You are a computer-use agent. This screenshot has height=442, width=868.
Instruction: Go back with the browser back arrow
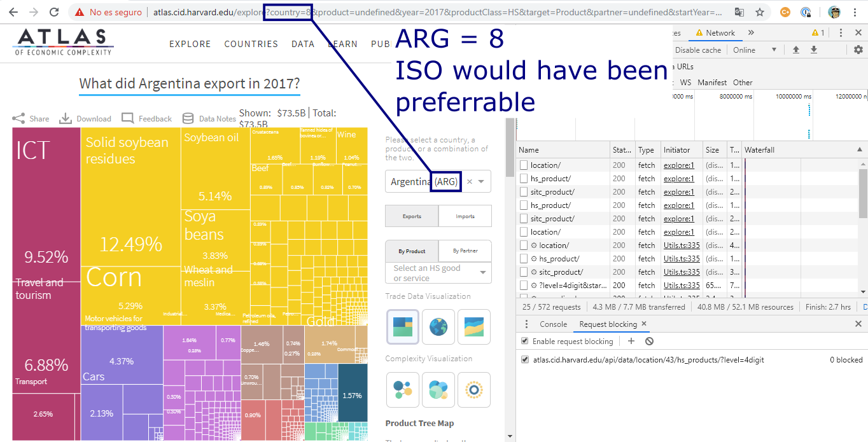[x=14, y=12]
